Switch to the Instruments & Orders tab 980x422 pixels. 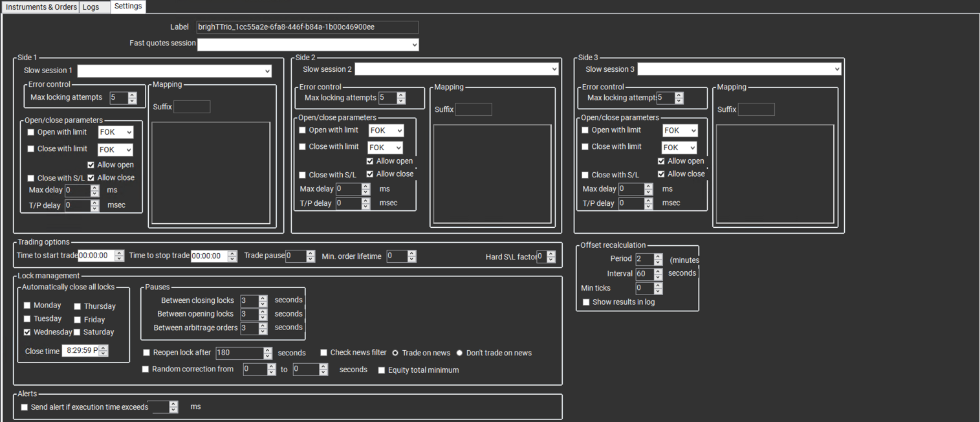[x=40, y=6]
